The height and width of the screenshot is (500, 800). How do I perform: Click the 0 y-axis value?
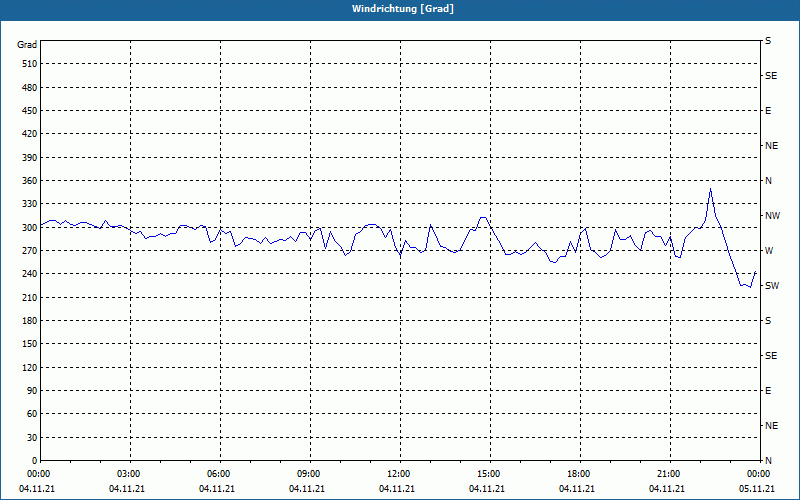point(35,461)
